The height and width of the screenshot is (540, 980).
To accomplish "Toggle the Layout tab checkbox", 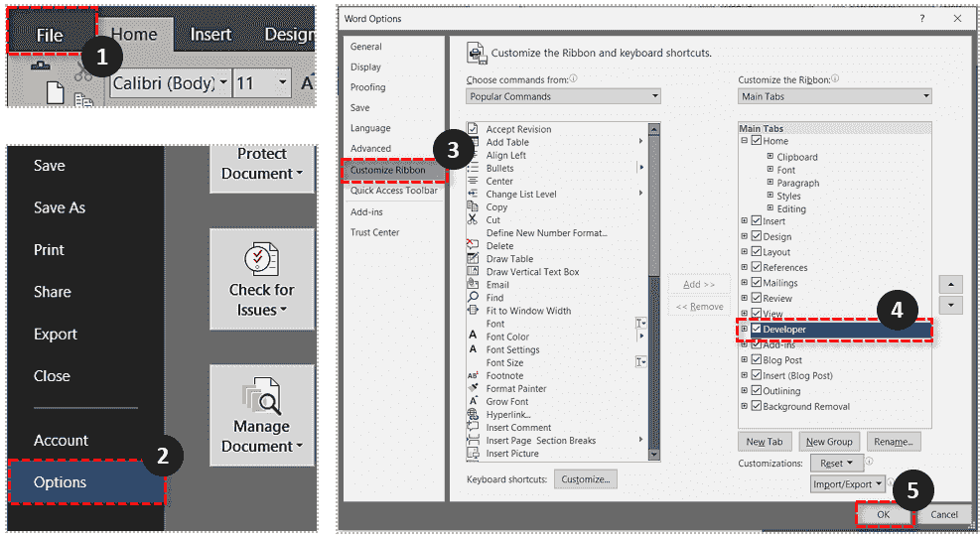I will point(757,251).
